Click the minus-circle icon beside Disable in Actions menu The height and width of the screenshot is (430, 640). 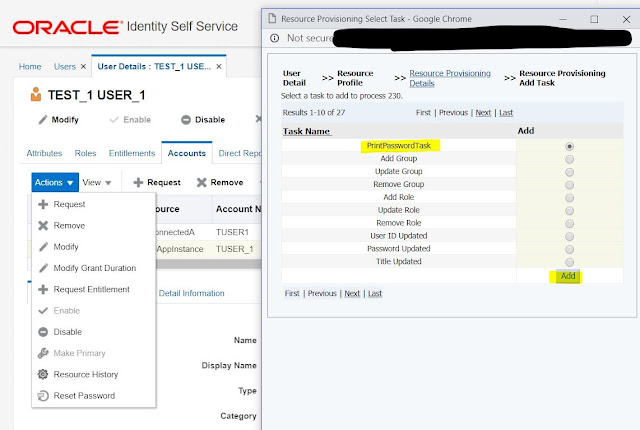click(x=43, y=332)
